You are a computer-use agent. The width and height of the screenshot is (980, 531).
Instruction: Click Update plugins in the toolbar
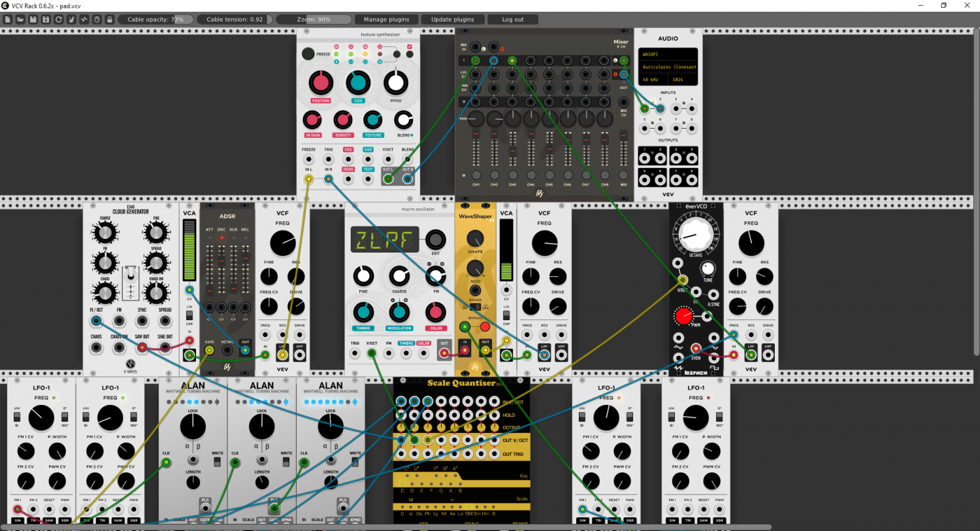pyautogui.click(x=453, y=20)
